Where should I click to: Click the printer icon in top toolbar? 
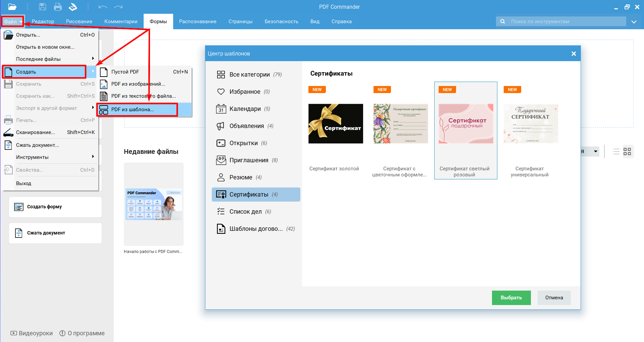click(x=58, y=7)
